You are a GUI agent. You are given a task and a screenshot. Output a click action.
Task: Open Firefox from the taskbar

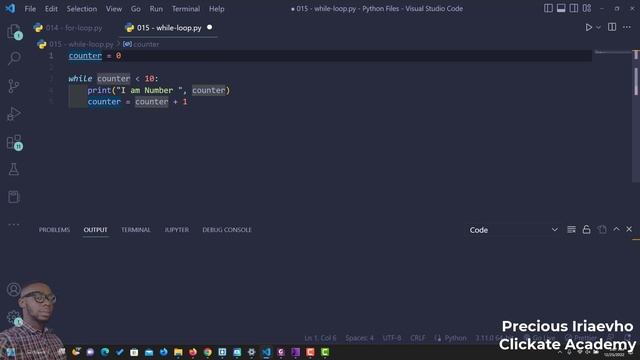[x=193, y=352]
